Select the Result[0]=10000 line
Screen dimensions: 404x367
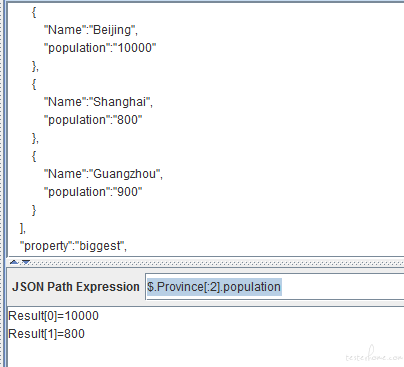pos(53,316)
